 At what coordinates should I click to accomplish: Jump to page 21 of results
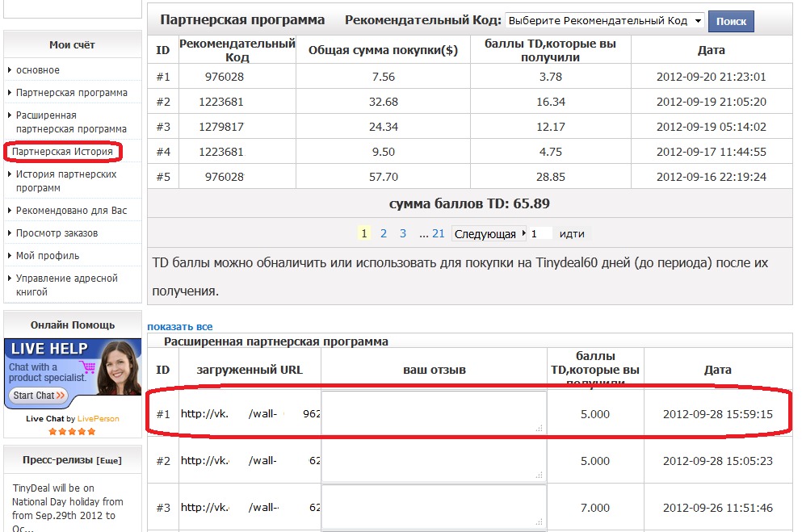439,233
